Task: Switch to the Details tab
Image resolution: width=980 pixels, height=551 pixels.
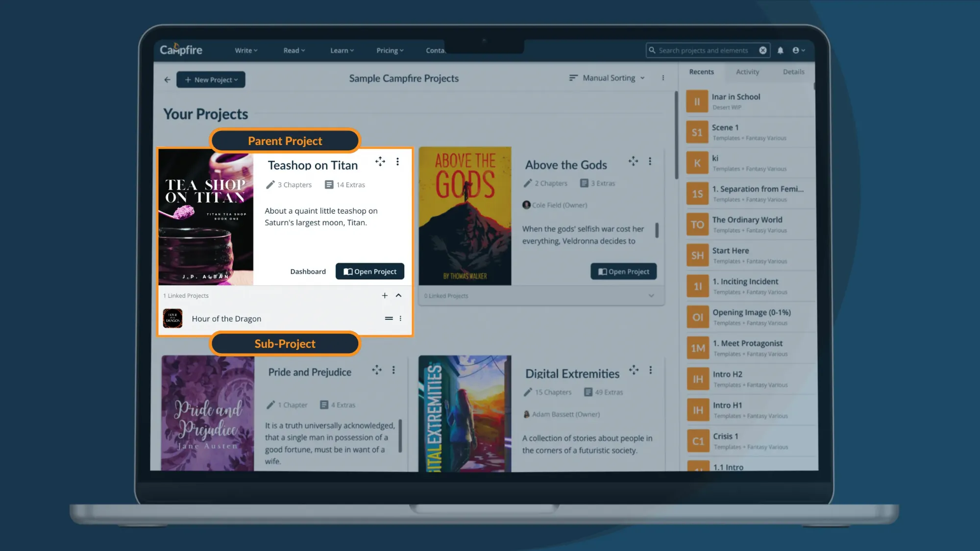Action: [x=793, y=72]
